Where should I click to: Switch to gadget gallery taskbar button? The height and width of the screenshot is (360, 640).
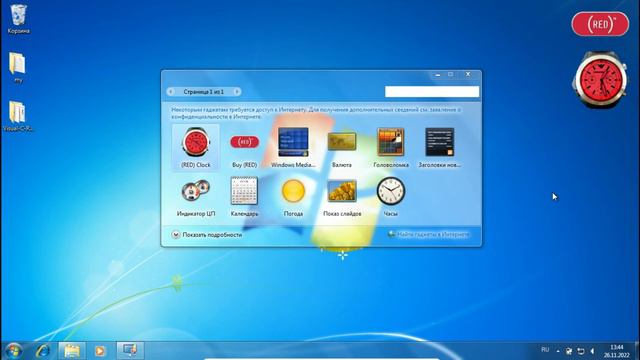click(130, 351)
